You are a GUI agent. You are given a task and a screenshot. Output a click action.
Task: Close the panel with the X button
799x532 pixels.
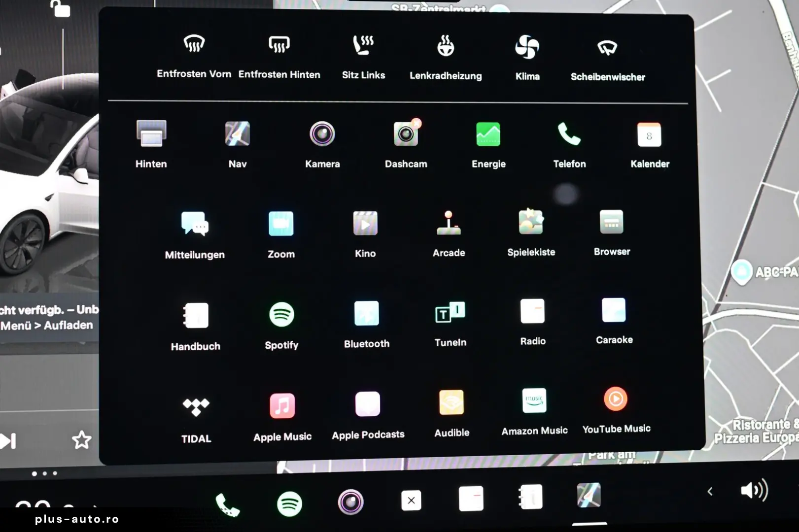[412, 500]
